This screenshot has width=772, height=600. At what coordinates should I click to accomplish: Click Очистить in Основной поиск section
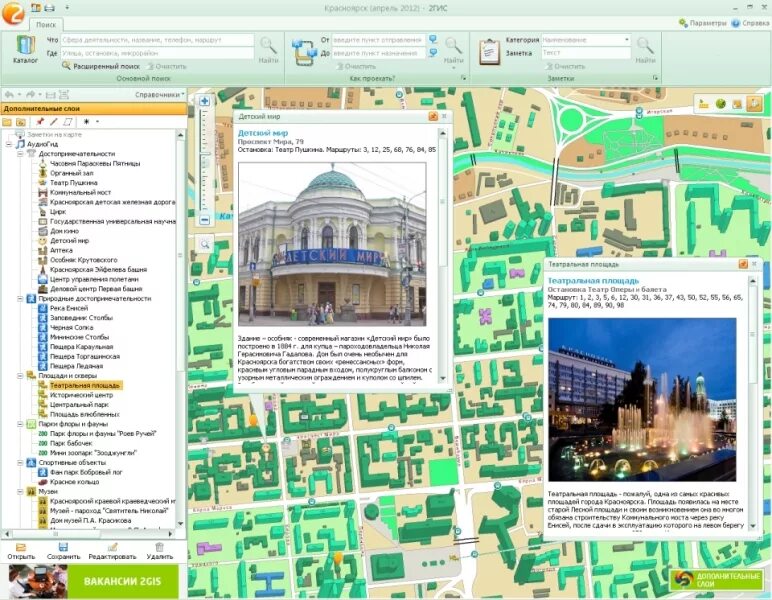click(166, 66)
